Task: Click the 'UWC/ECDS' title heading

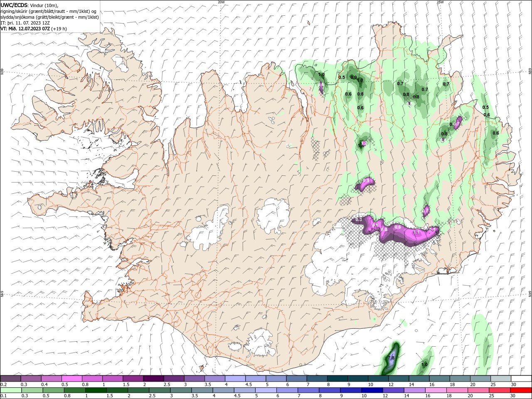Action: point(15,5)
